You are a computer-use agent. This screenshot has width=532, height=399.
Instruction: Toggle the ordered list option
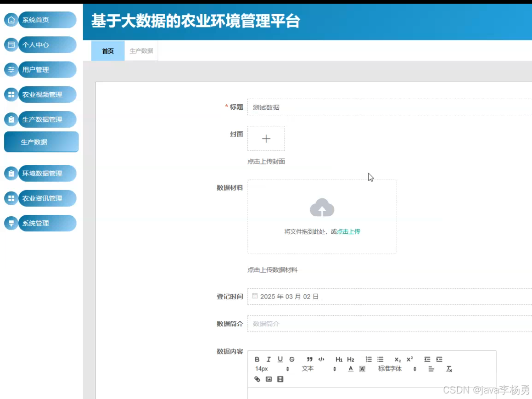[x=369, y=360]
